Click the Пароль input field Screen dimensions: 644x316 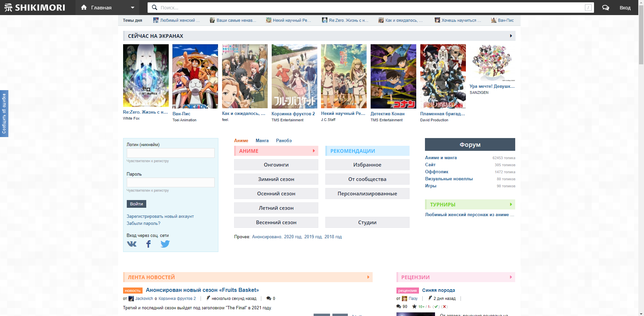tap(170, 182)
